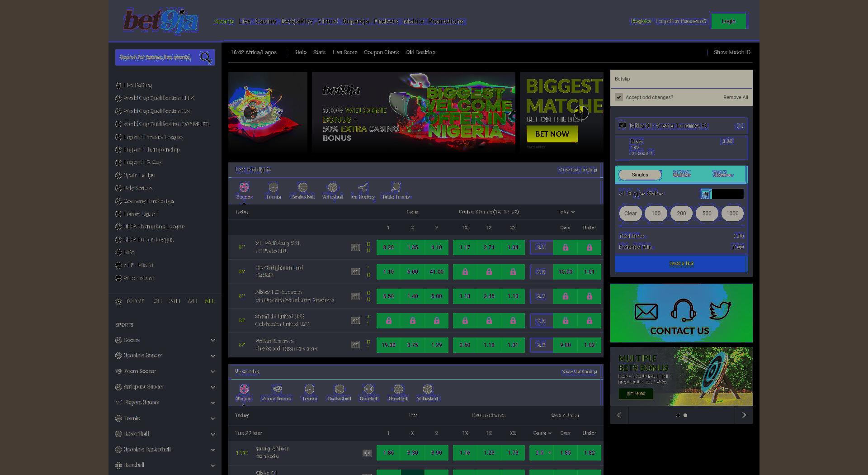This screenshot has height=475, width=868.
Task: Switch to the Singles betslip tab
Action: pos(640,175)
